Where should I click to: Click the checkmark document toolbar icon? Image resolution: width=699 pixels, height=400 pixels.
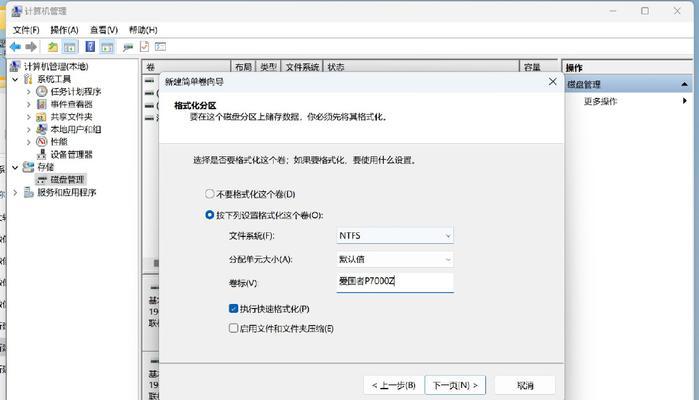[144, 46]
